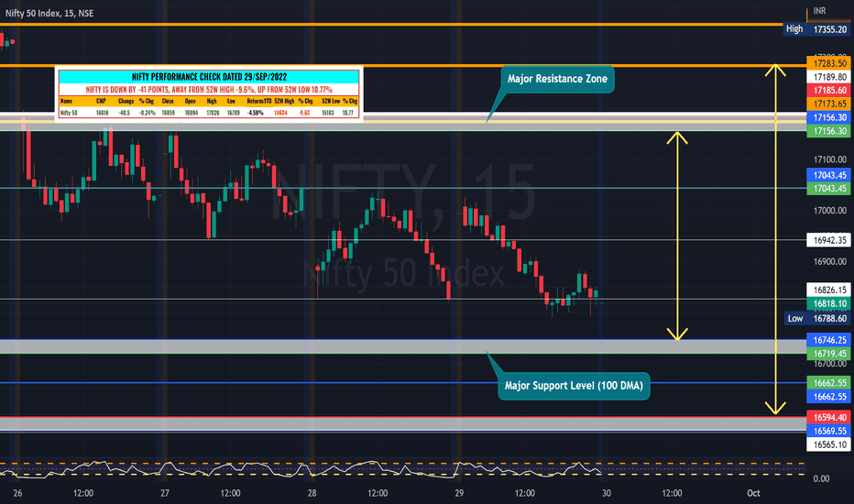Click the Nifty 50 Index, 15, NSE title
This screenshot has width=854, height=504.
pyautogui.click(x=49, y=13)
